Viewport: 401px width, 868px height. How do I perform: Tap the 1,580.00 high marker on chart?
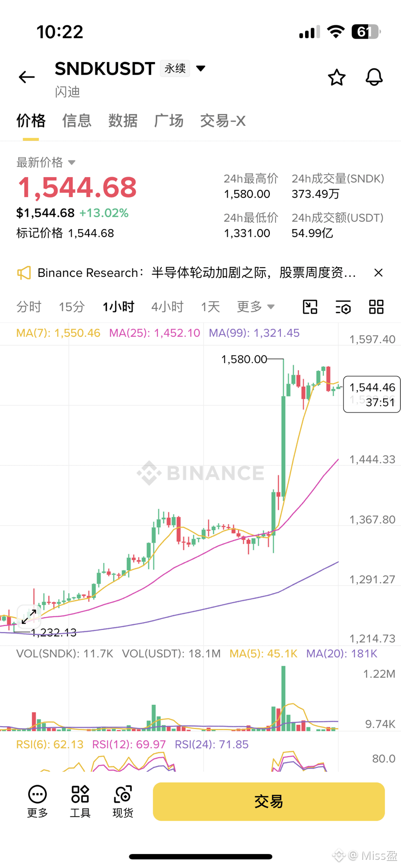pos(244,359)
